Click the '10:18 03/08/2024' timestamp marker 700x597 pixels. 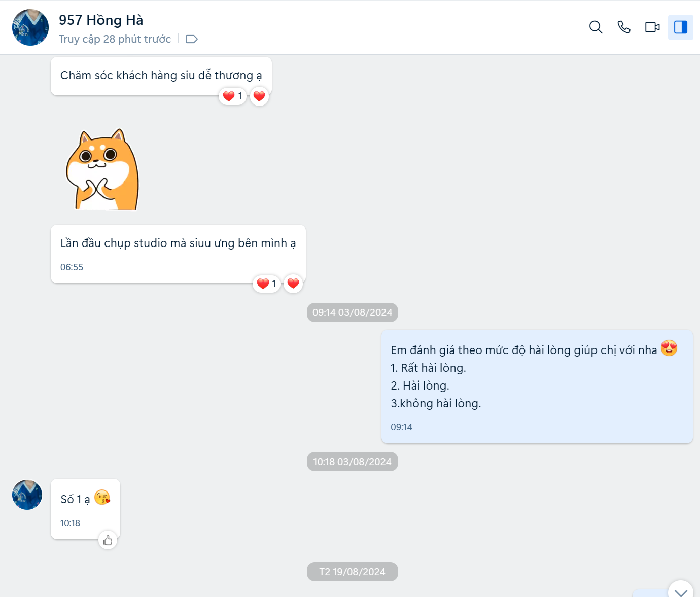pyautogui.click(x=352, y=462)
